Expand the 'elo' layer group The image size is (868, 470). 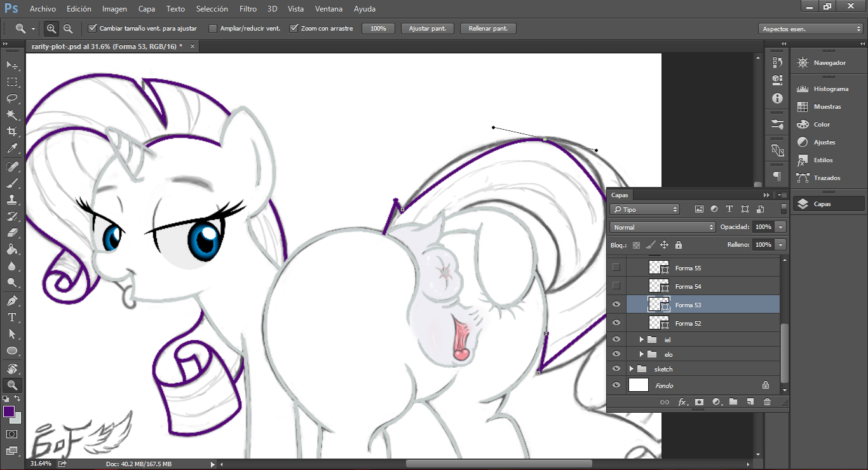point(642,354)
